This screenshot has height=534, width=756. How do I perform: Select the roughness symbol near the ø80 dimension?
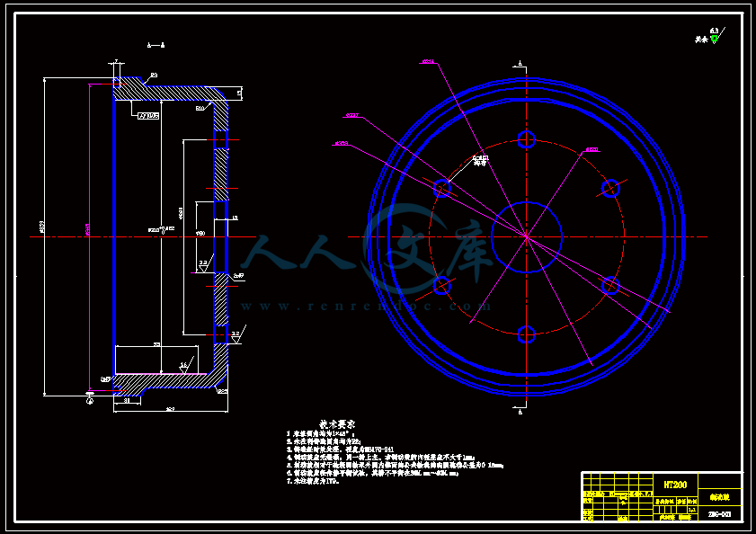pyautogui.click(x=205, y=265)
